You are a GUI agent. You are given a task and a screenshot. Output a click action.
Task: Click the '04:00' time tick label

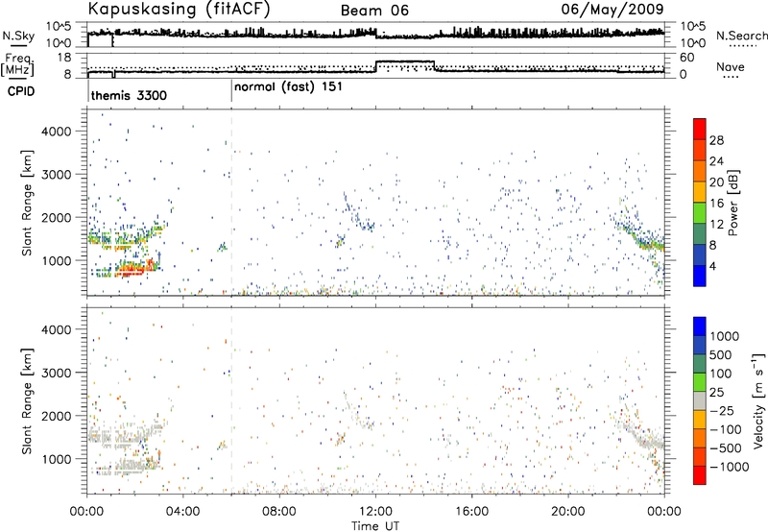point(183,512)
